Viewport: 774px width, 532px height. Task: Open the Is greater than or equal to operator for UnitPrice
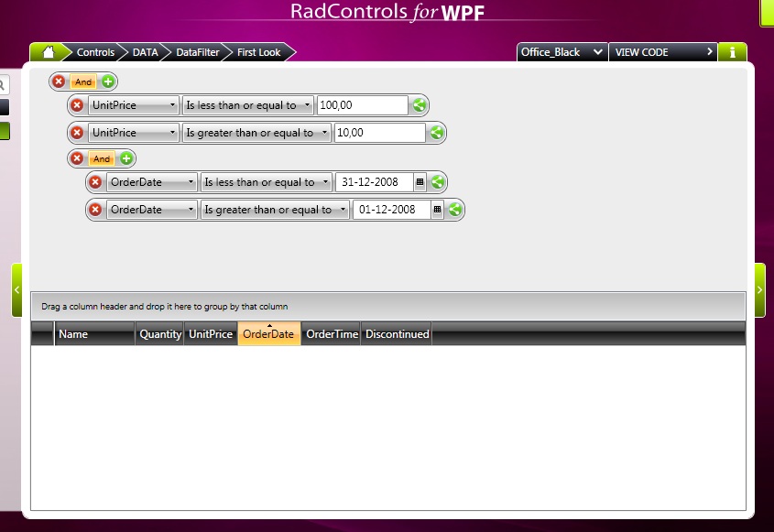click(x=256, y=133)
